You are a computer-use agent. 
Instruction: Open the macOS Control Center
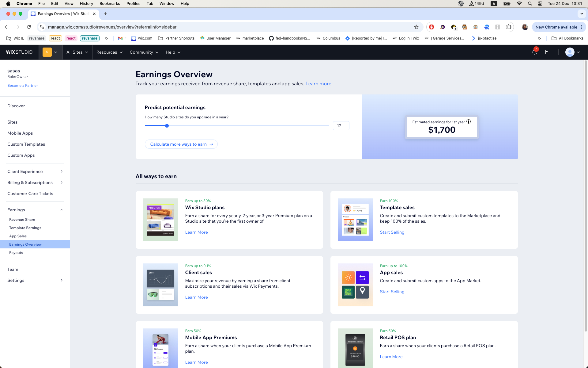click(540, 4)
